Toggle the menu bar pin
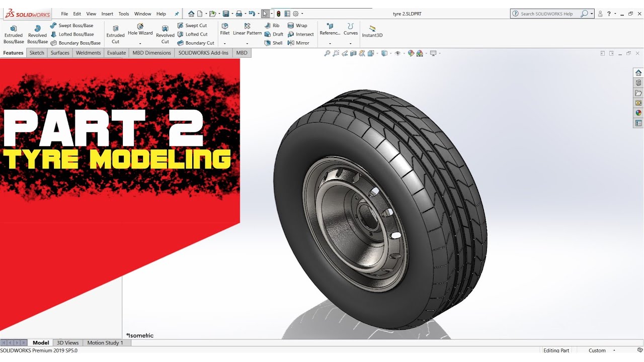The width and height of the screenshot is (644, 362). point(177,14)
